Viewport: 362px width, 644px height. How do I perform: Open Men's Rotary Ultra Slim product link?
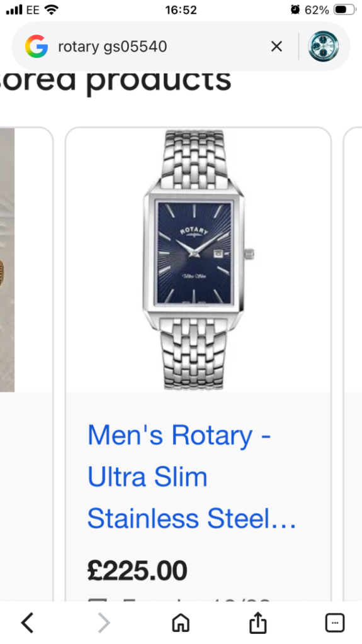pos(191,477)
